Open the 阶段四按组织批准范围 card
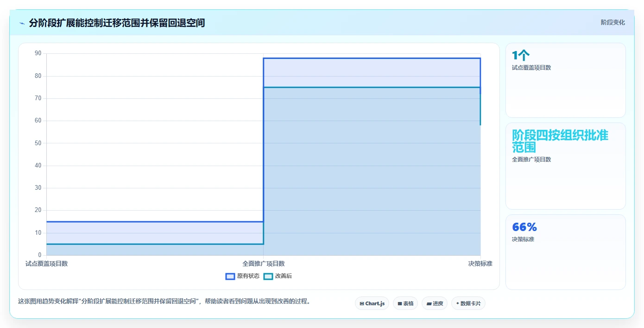 pyautogui.click(x=566, y=166)
